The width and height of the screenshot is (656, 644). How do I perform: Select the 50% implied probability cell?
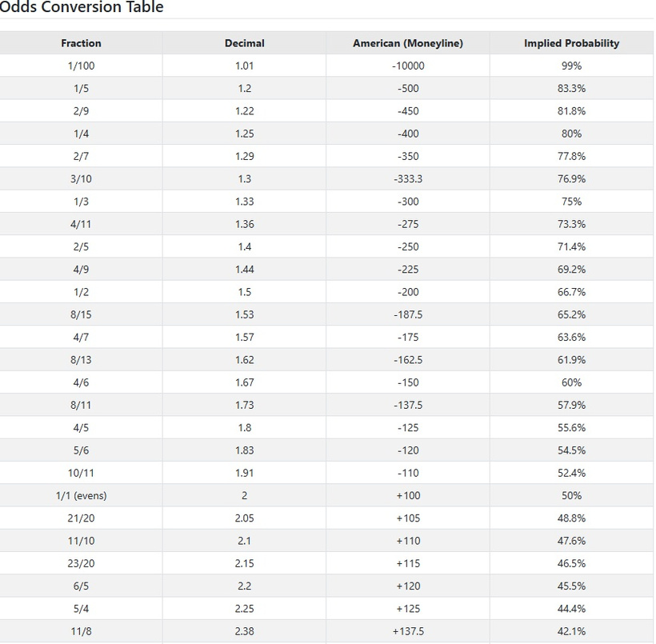[x=571, y=495]
